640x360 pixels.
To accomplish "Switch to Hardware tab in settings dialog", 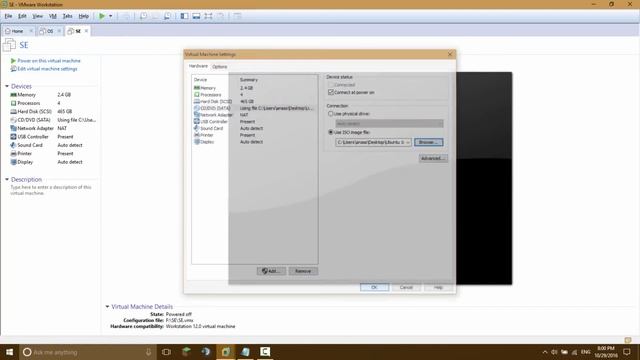I will click(x=198, y=66).
